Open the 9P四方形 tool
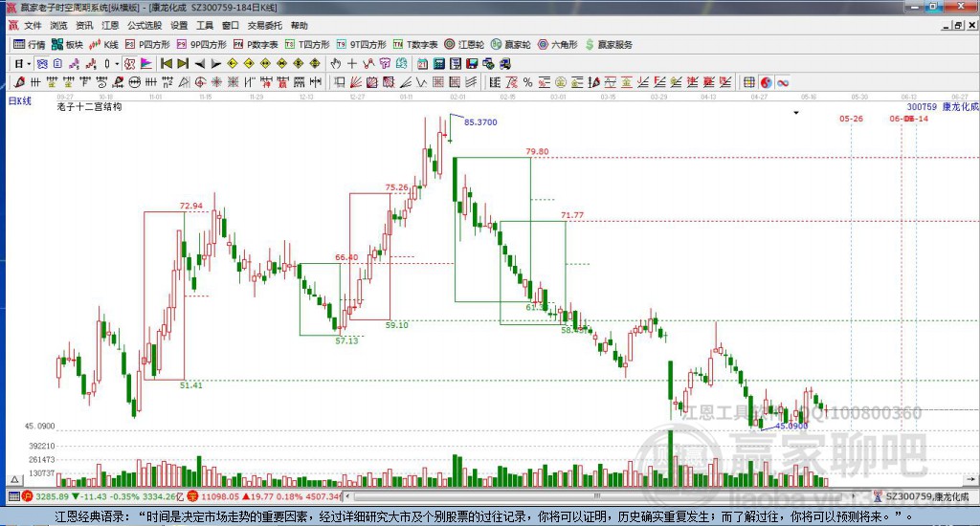980x526 pixels. point(201,44)
